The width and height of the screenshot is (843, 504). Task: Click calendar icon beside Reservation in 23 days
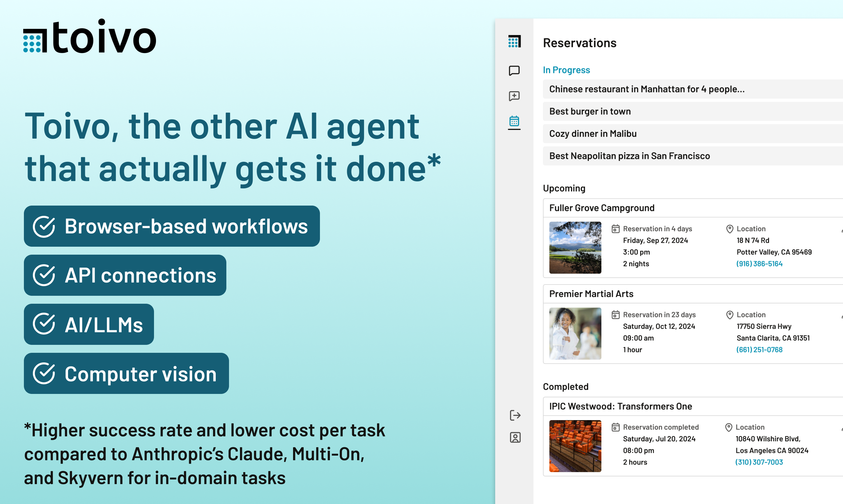616,315
